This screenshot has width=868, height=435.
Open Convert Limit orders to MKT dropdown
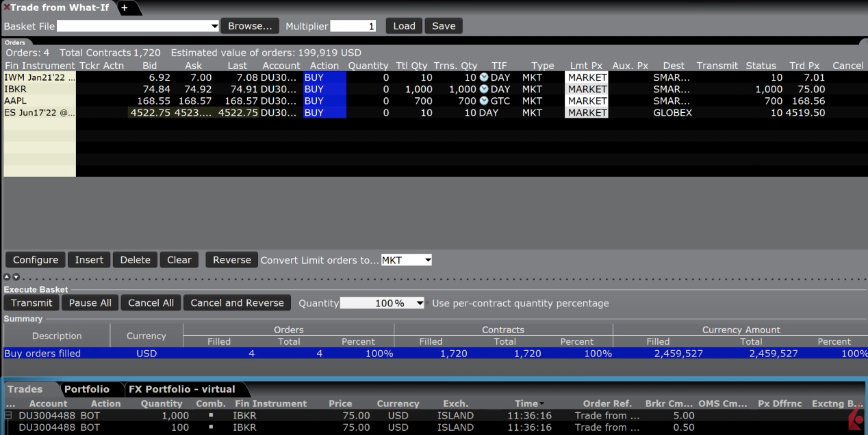coord(427,260)
